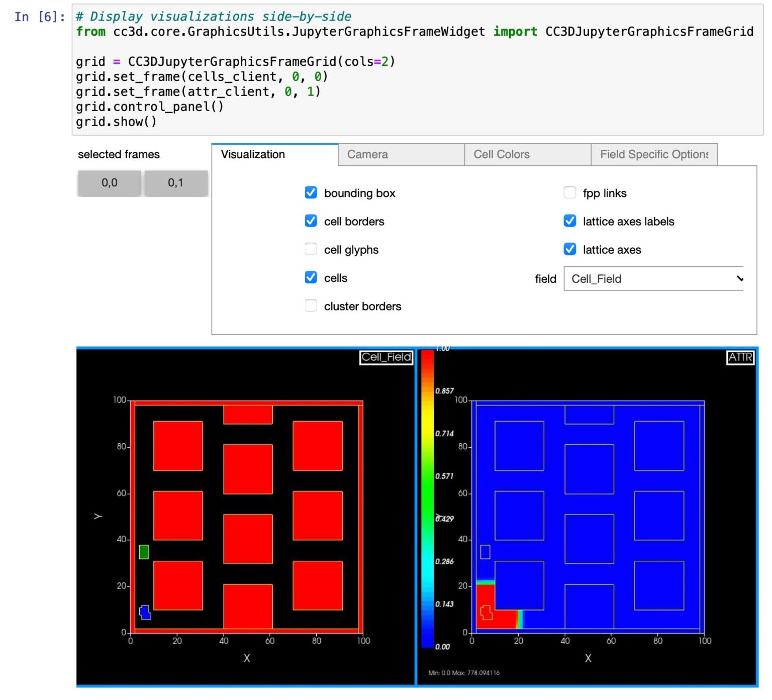
Task: Click the ATTR label on right plot
Action: coord(740,358)
